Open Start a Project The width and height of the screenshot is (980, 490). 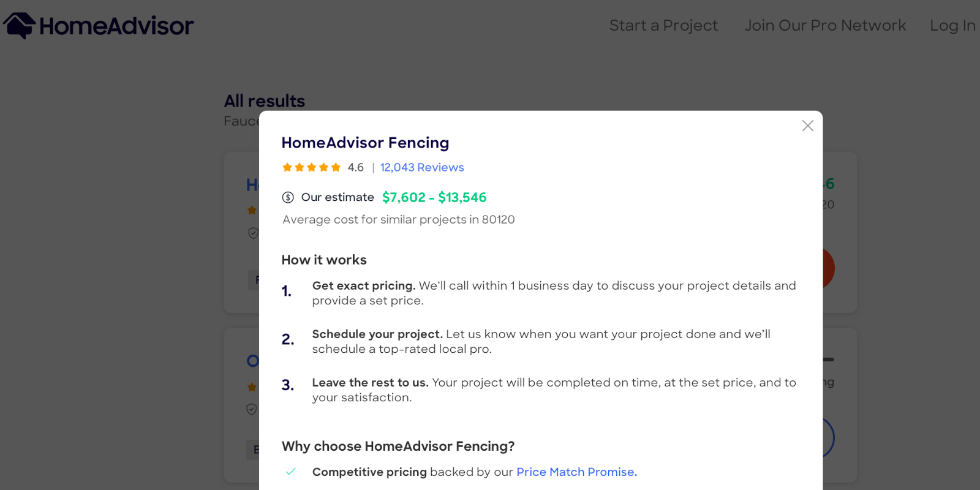663,25
